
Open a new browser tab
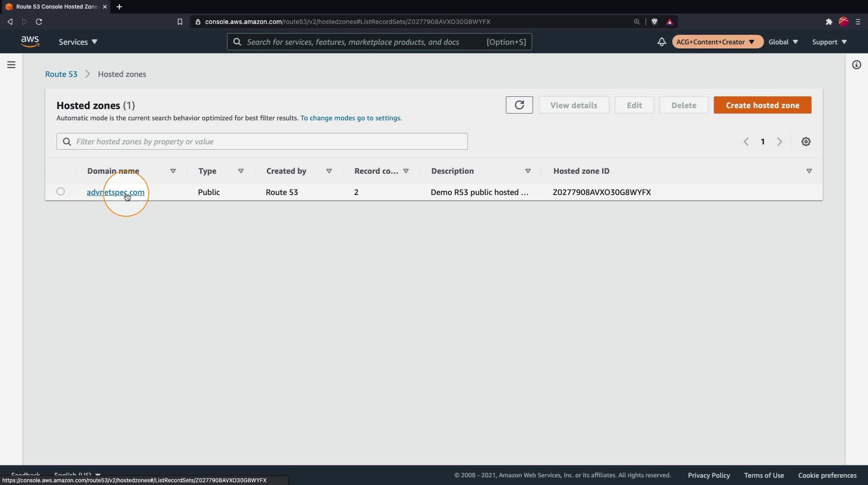[119, 7]
